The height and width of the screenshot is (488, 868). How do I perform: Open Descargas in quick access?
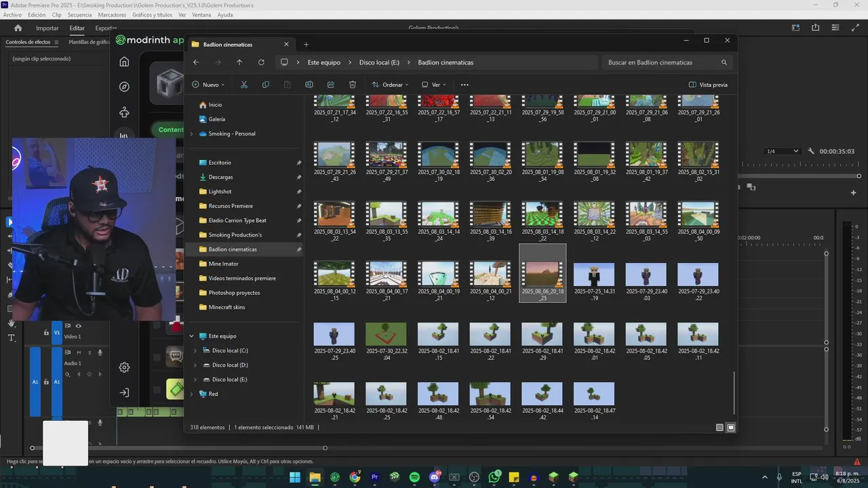click(220, 177)
